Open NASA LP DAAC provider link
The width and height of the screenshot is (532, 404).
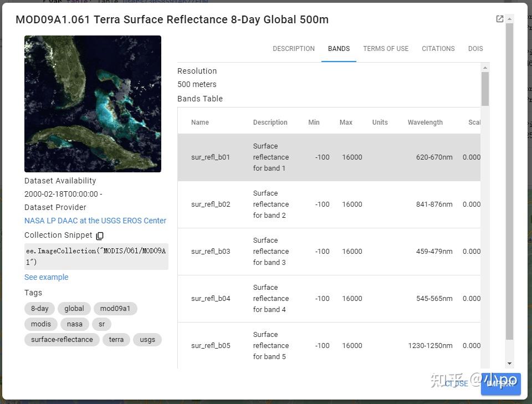95,221
